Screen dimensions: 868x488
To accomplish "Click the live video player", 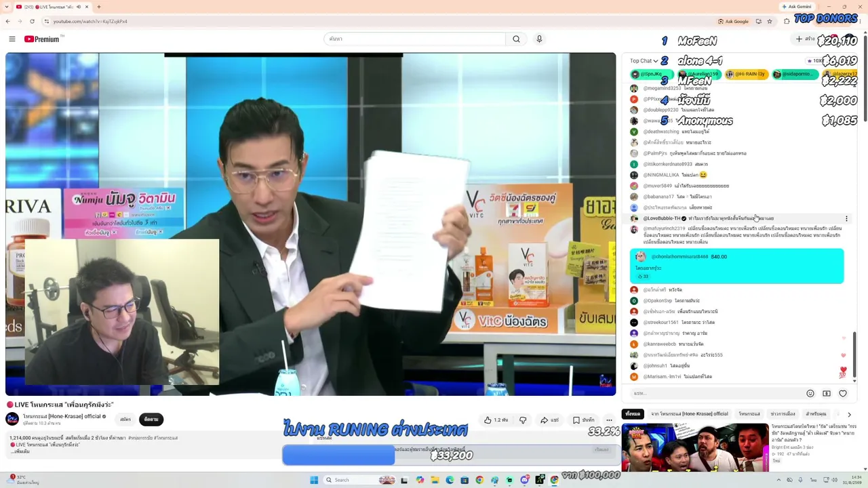I will click(311, 224).
